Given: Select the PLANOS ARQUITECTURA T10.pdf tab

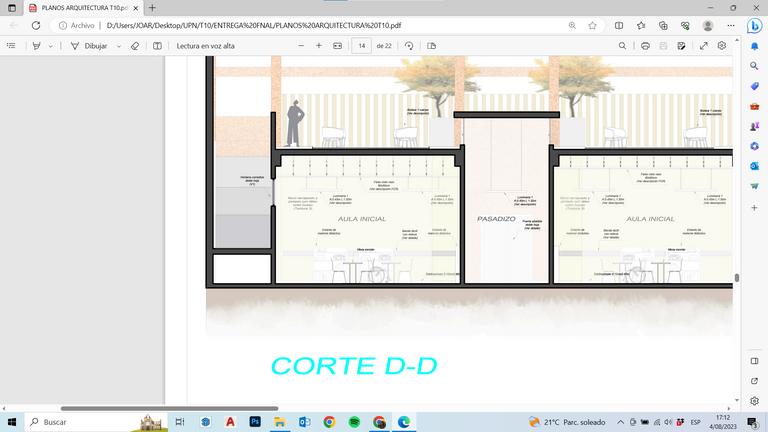Looking at the screenshot, I should [83, 8].
